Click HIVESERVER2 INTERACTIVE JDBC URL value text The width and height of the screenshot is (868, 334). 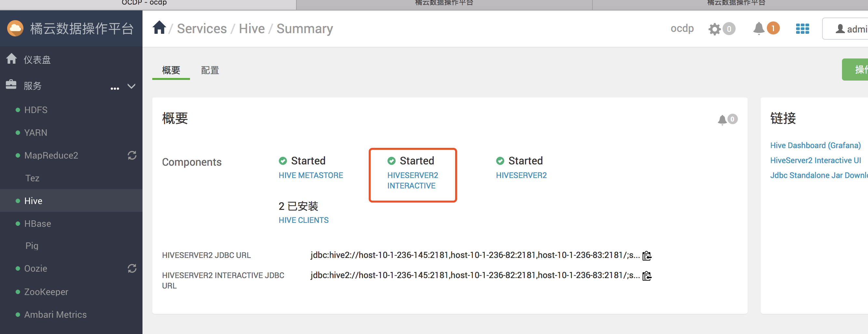(475, 276)
